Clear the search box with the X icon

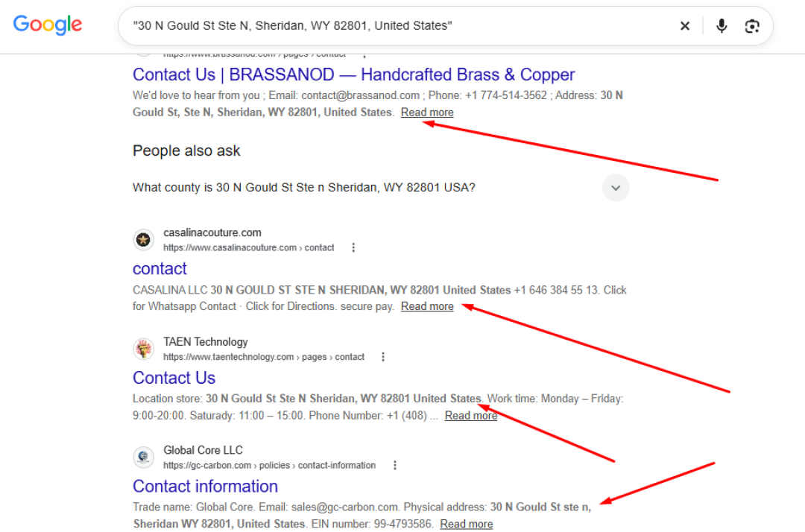tap(685, 25)
